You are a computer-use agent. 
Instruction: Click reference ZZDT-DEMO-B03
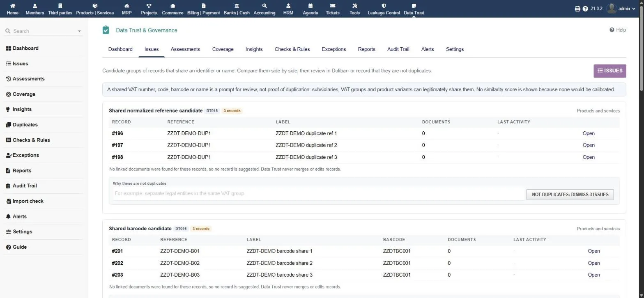click(x=180, y=275)
